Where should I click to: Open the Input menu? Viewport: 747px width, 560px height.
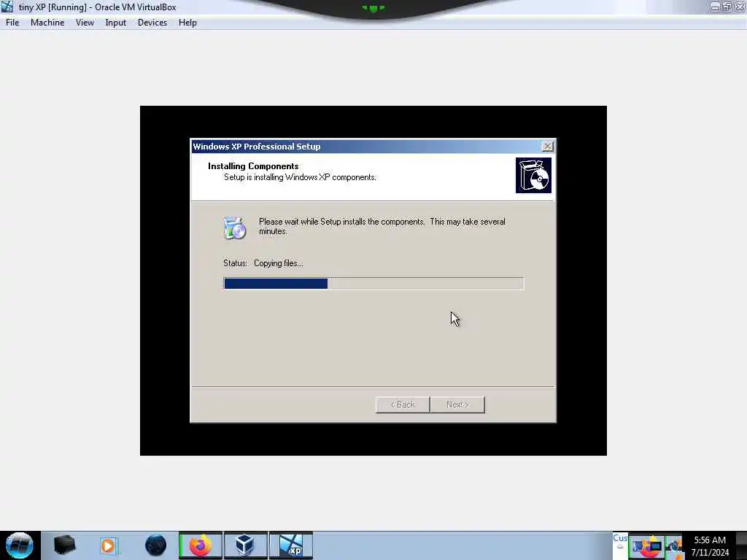point(116,23)
